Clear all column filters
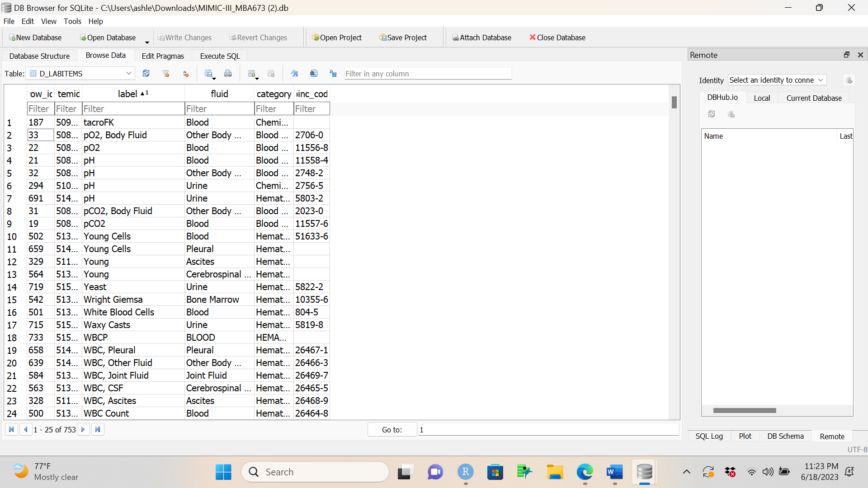Viewport: 868px width, 488px height. coord(166,73)
